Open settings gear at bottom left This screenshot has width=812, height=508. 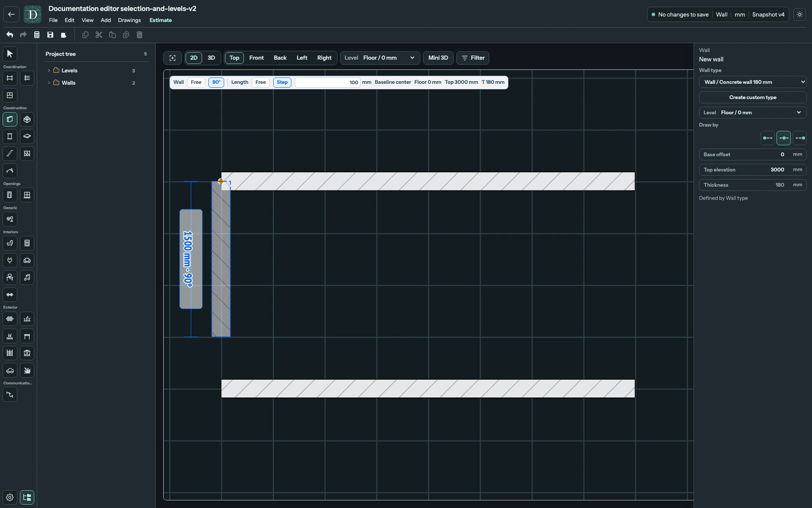point(10,497)
